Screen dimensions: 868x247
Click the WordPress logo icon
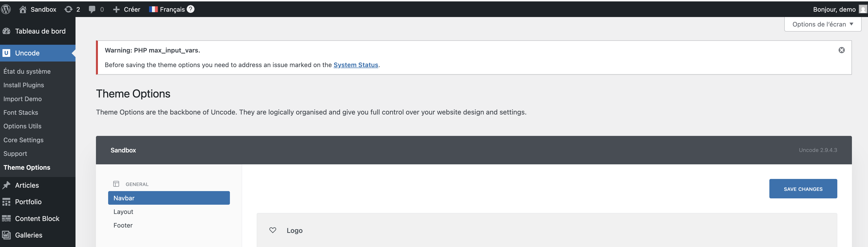pos(6,9)
